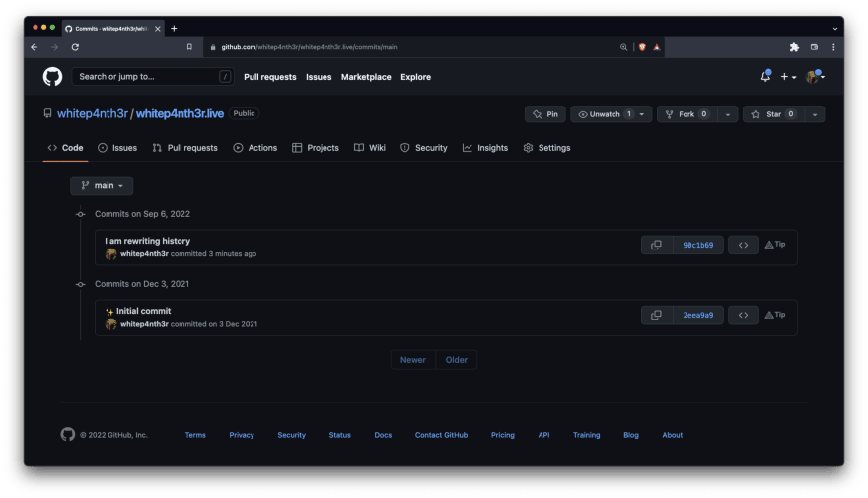Open Brave Shields lion icon

point(642,47)
